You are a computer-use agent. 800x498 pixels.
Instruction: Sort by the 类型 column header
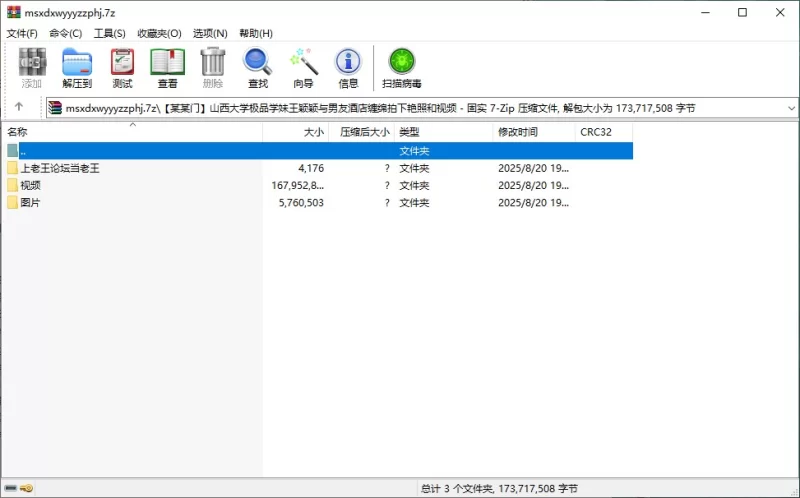(444, 132)
